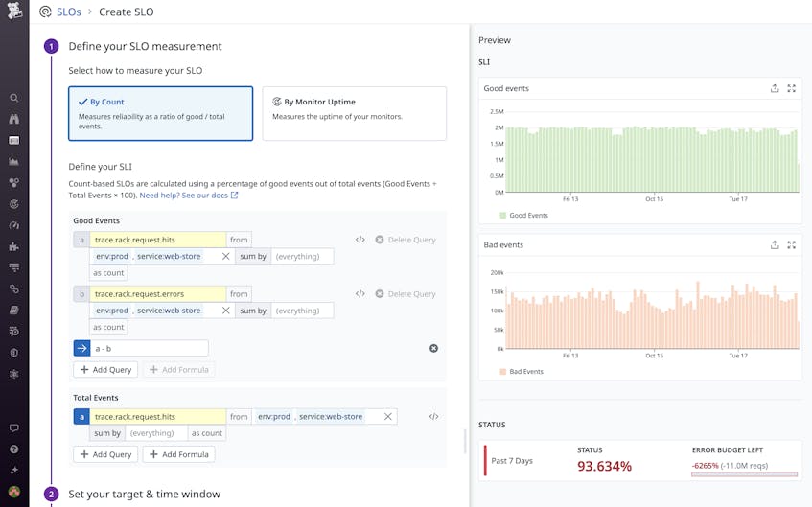The image size is (812, 507).
Task: Open the logs lines icon in sidebar
Action: (14, 267)
